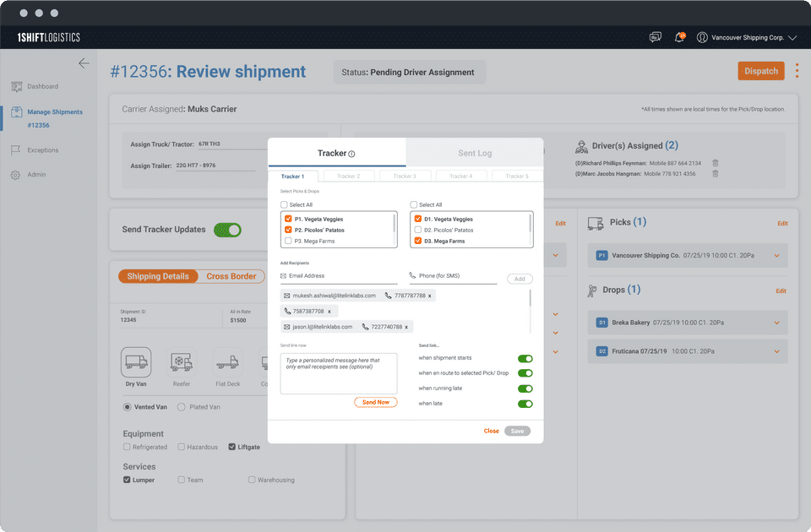Toggle 'when shipment starts' switch
Viewport: 811px width, 532px height.
point(525,359)
